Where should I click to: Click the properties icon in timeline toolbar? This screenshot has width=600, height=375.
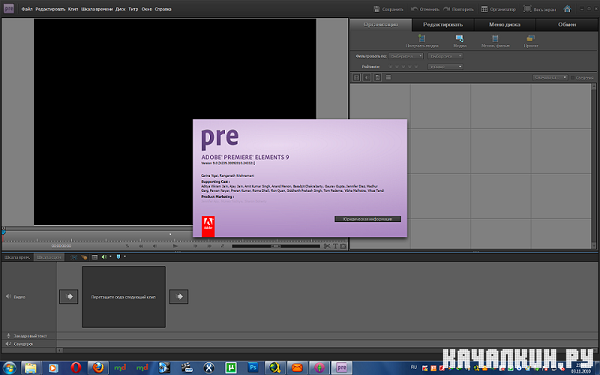click(95, 257)
